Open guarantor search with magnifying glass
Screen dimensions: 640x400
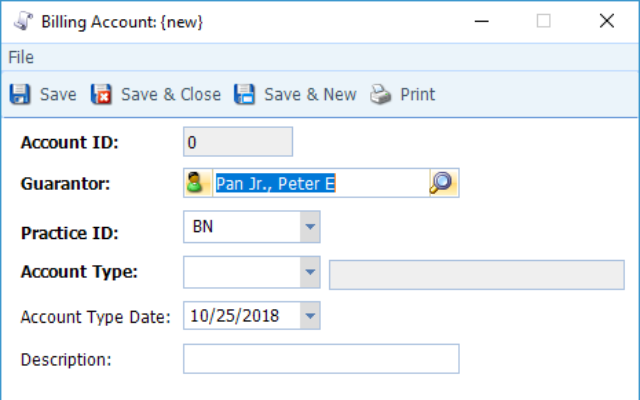pos(442,182)
